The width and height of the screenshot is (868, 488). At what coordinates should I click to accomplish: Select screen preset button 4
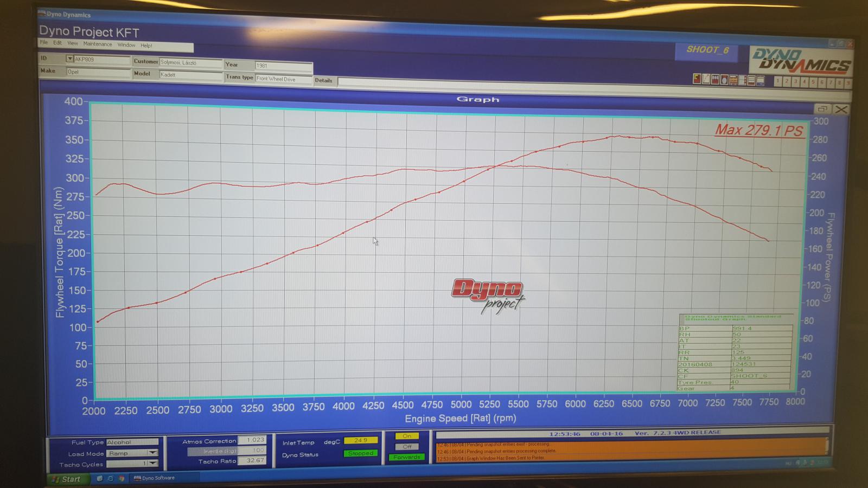pyautogui.click(x=804, y=82)
